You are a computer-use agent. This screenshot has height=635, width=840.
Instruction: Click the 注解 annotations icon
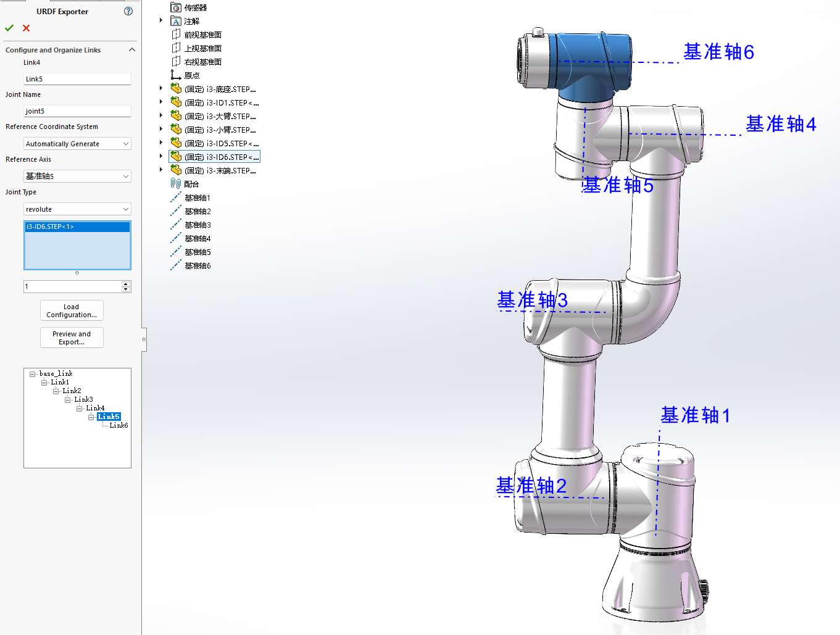[176, 21]
